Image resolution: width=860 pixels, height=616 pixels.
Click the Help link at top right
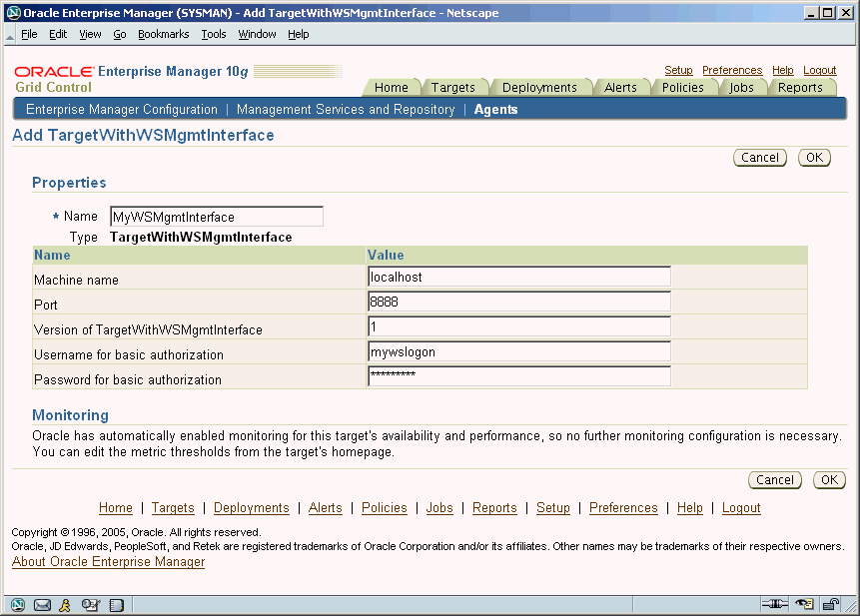click(x=783, y=70)
